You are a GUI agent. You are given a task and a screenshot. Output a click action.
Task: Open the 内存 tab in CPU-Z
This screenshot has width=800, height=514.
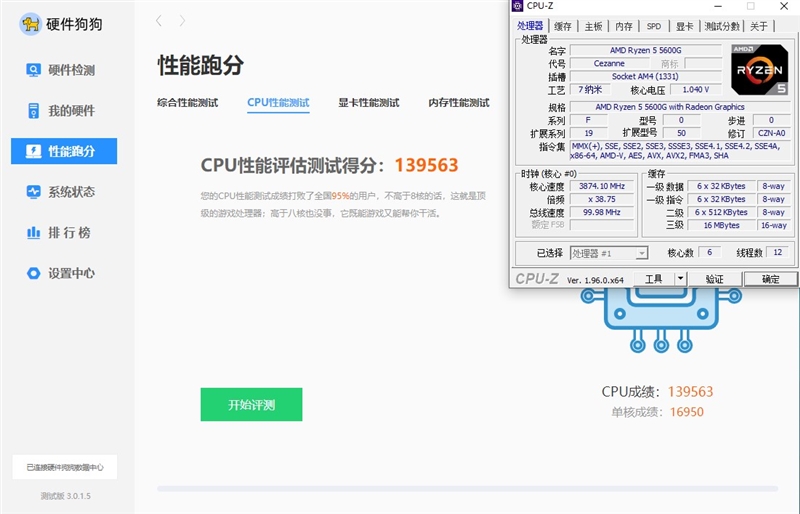coord(623,27)
